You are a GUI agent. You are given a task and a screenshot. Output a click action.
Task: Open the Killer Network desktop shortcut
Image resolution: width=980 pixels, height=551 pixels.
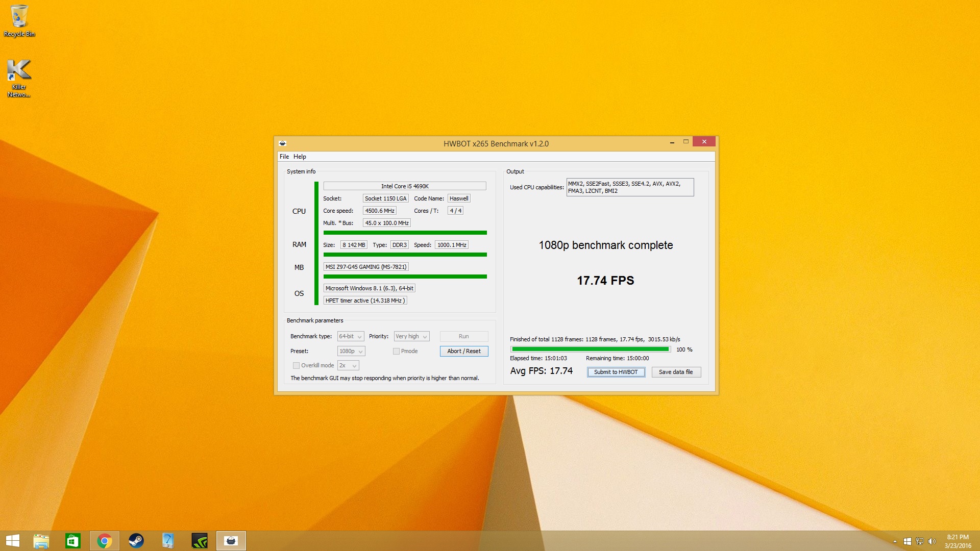click(19, 78)
